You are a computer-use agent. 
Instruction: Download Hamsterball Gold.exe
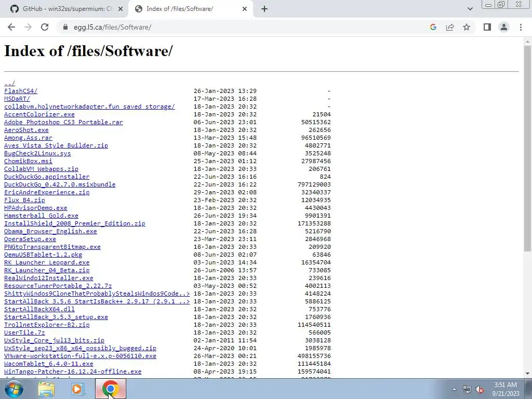point(42,216)
